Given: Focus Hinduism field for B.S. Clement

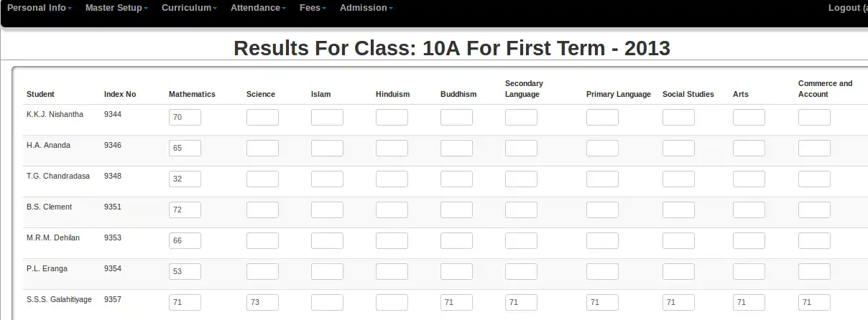Looking at the screenshot, I should point(392,210).
